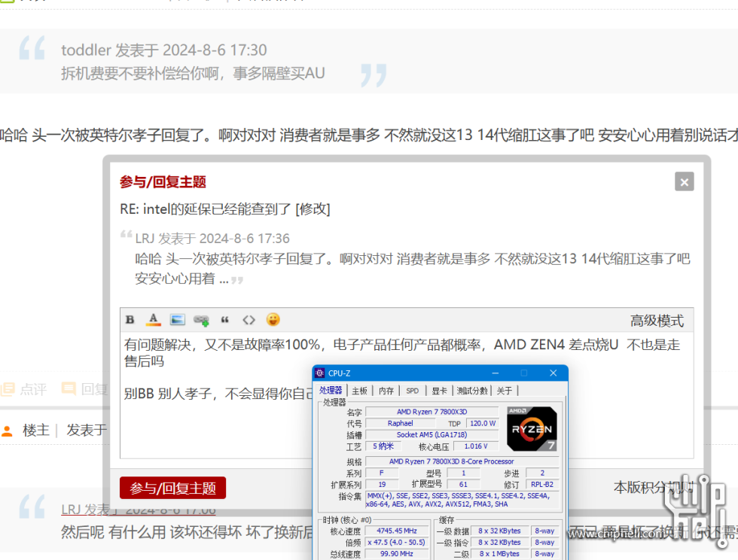
Task: Select the 5 纳米 process value
Action: click(383, 446)
